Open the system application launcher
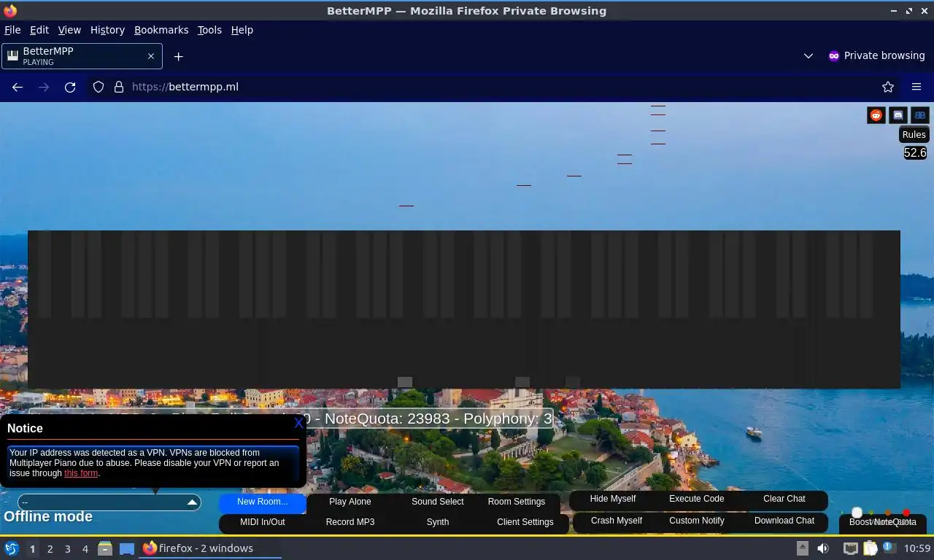The image size is (934, 560). coord(12,548)
